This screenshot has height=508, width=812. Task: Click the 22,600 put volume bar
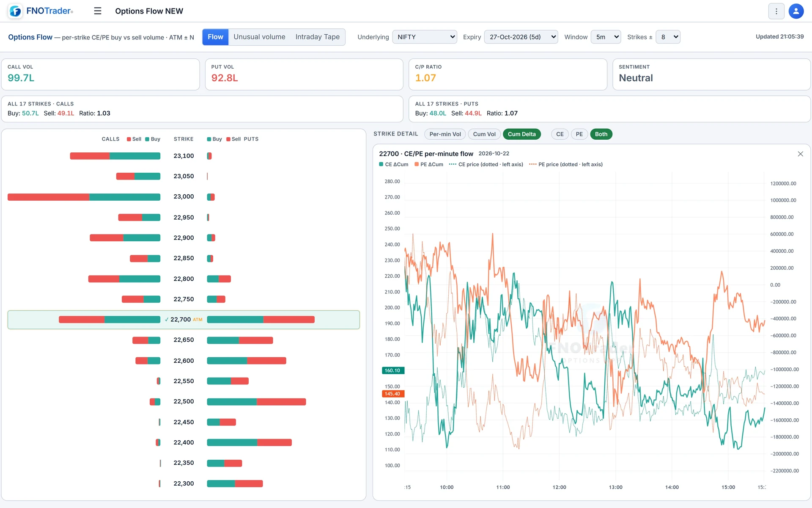(x=247, y=361)
